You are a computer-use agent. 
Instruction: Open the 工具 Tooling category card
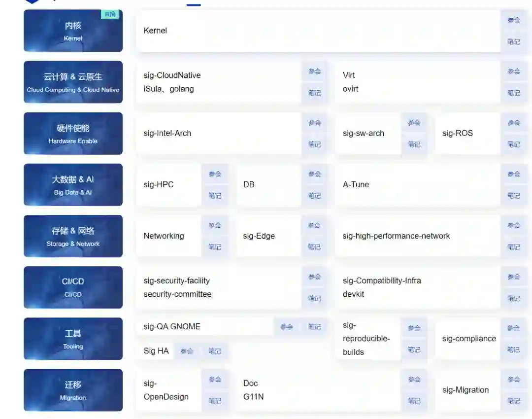click(73, 339)
